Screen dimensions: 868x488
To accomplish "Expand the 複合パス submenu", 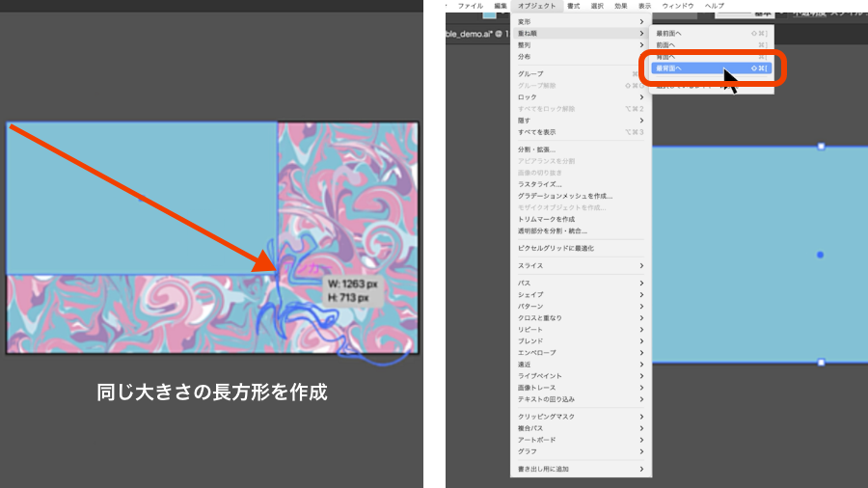I will pos(581,427).
